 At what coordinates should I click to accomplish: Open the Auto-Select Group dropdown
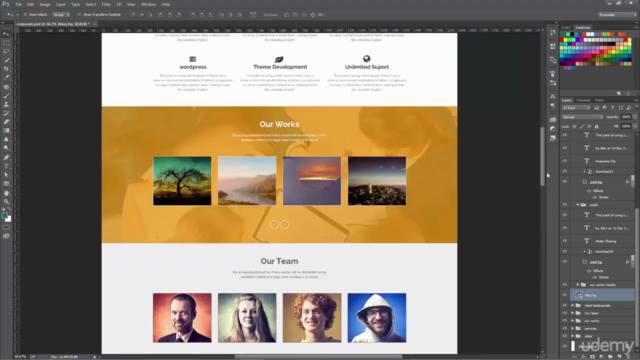coord(61,15)
